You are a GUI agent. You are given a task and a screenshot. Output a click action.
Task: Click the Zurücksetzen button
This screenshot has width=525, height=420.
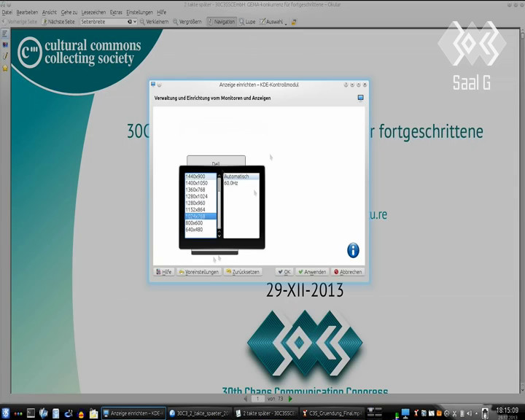[x=243, y=272]
